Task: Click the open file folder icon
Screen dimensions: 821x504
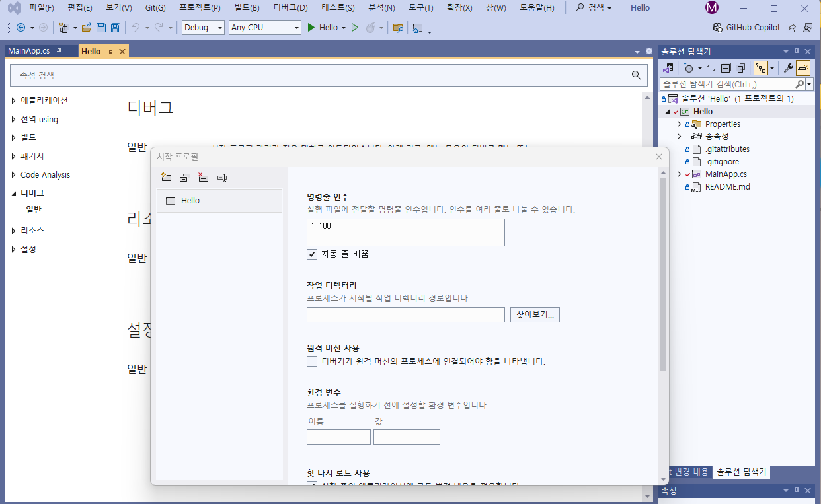Action: (86, 28)
